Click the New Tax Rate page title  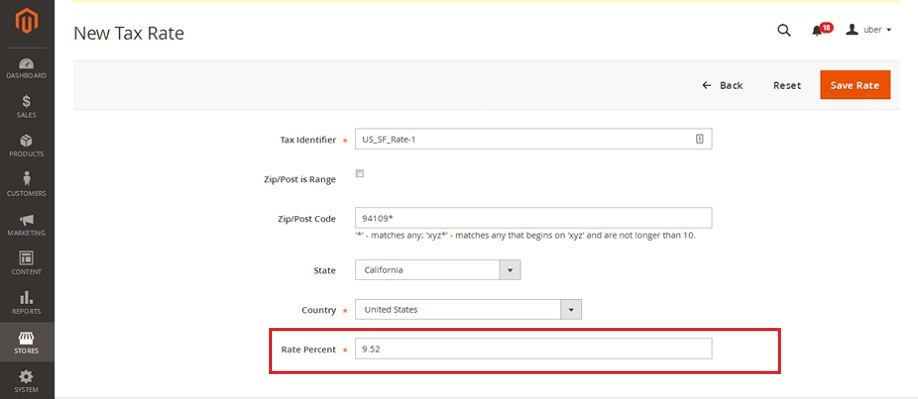(129, 33)
